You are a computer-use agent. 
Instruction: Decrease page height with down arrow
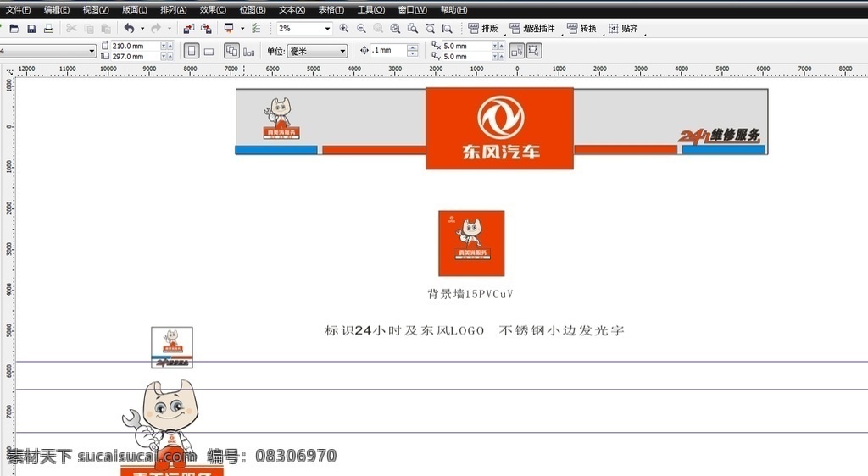point(164,57)
